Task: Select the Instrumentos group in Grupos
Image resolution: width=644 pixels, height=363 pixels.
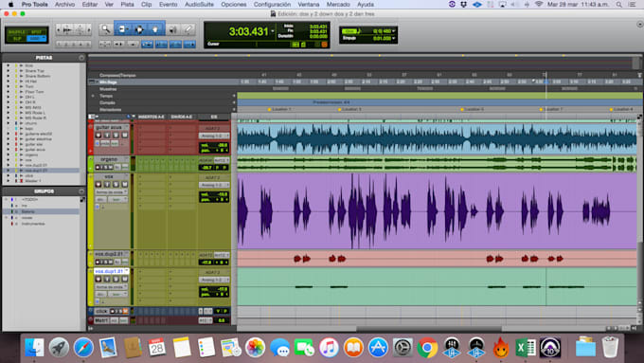Action: 33,224
